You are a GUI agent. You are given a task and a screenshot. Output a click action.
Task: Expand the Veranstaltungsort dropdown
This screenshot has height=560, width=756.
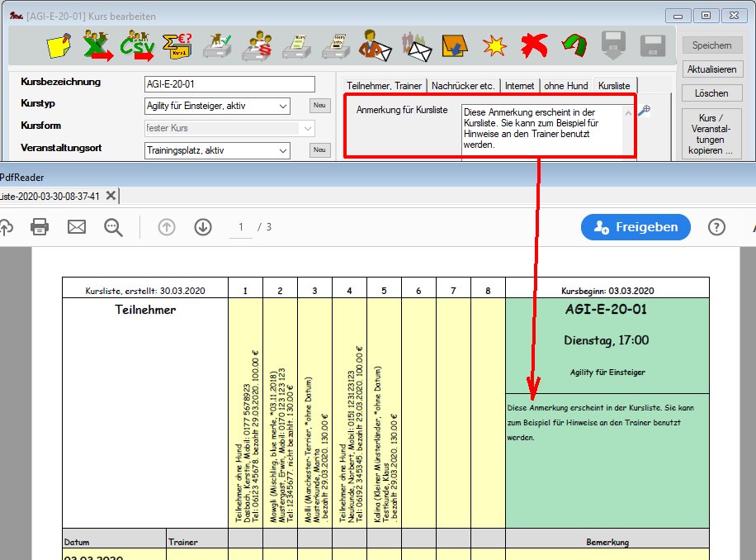point(283,150)
